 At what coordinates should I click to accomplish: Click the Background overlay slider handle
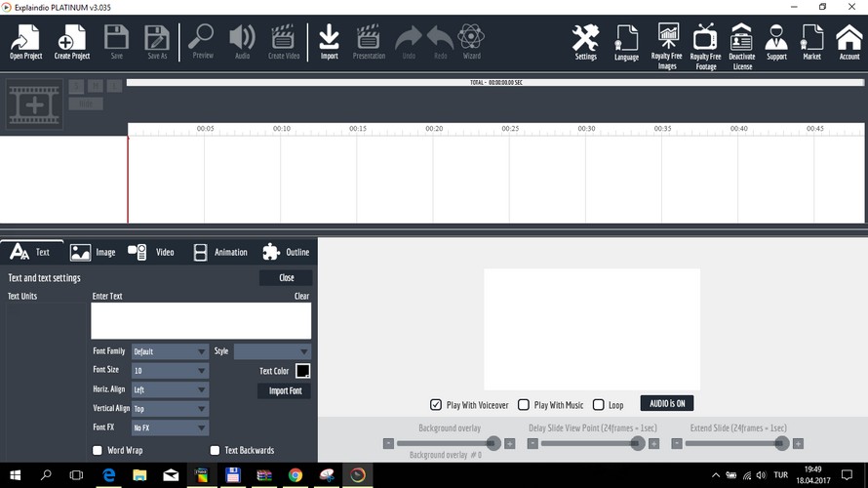[x=493, y=443]
